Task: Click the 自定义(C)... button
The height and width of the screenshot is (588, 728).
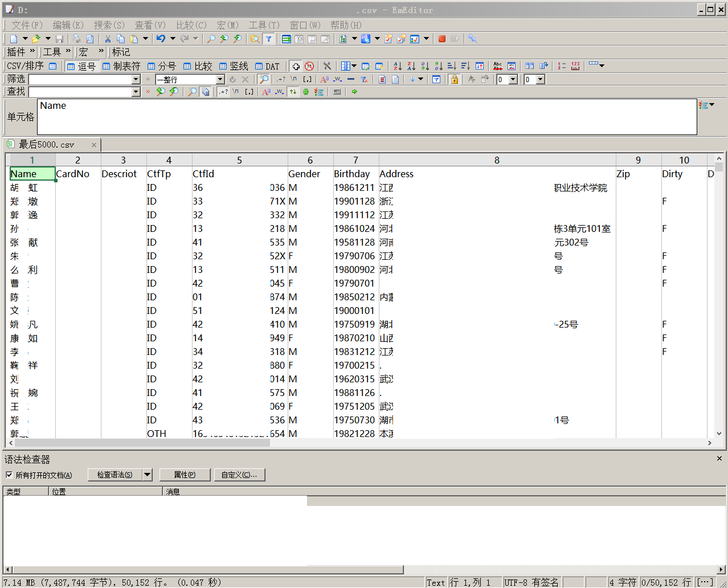Action: tap(239, 475)
